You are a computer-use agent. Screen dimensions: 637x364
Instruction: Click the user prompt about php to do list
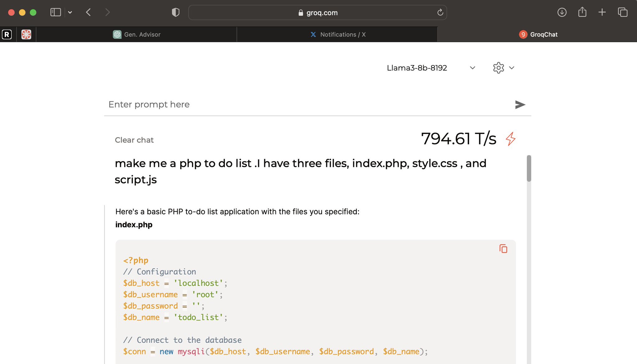[x=300, y=172]
